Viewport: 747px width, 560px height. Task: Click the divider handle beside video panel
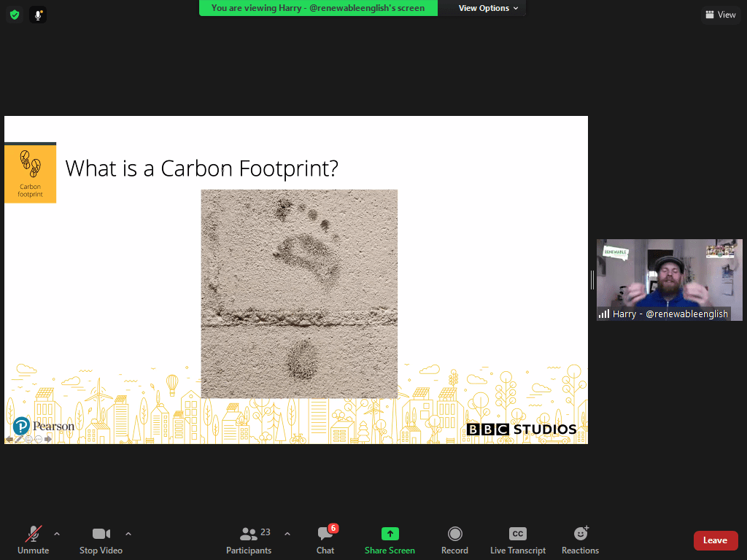point(592,280)
